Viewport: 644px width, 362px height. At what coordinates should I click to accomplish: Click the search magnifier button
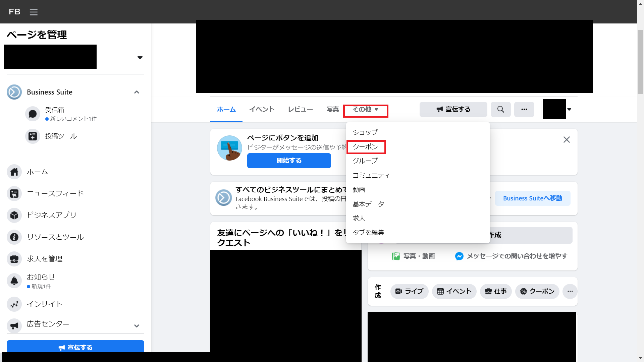500,110
